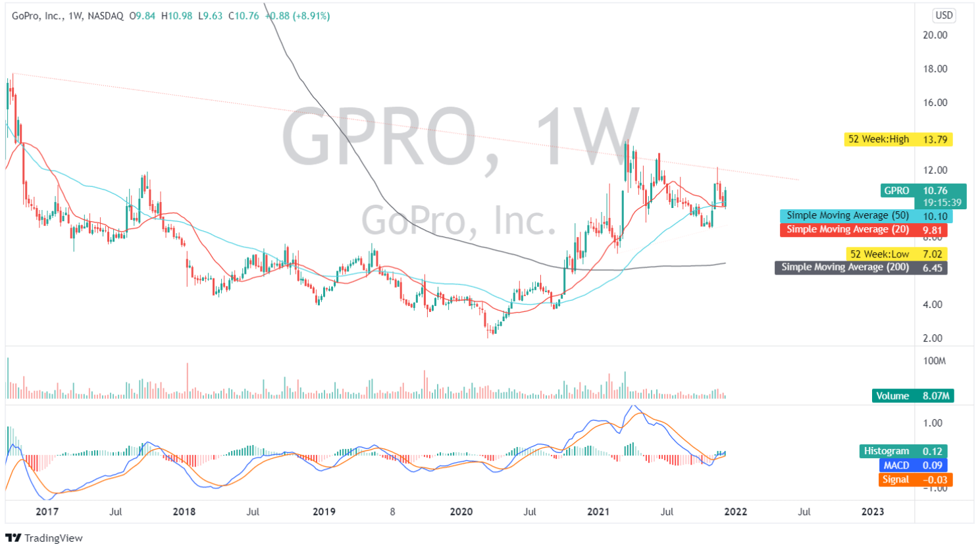Click the H10.98 high value in header
This screenshot has width=980, height=547.
click(176, 16)
